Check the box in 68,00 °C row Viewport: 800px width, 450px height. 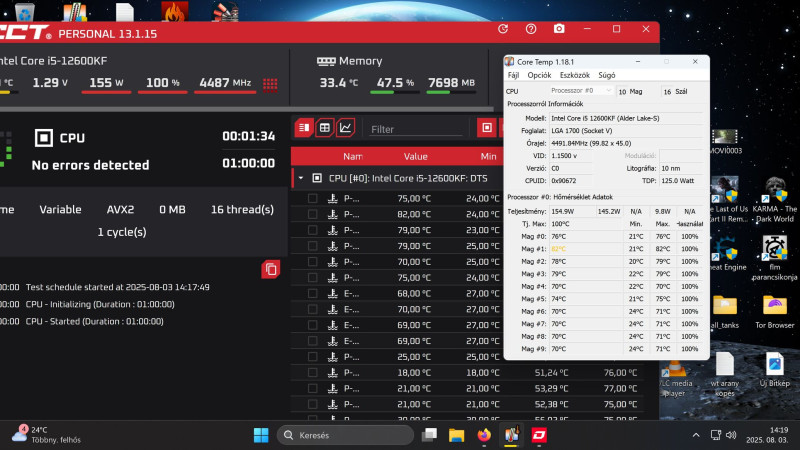click(x=312, y=293)
